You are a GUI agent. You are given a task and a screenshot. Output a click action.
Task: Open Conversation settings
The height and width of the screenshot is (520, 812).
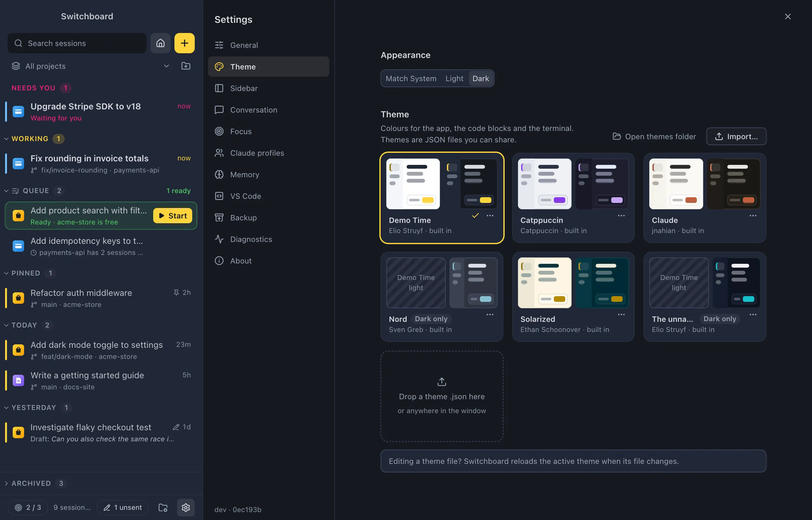click(269, 110)
